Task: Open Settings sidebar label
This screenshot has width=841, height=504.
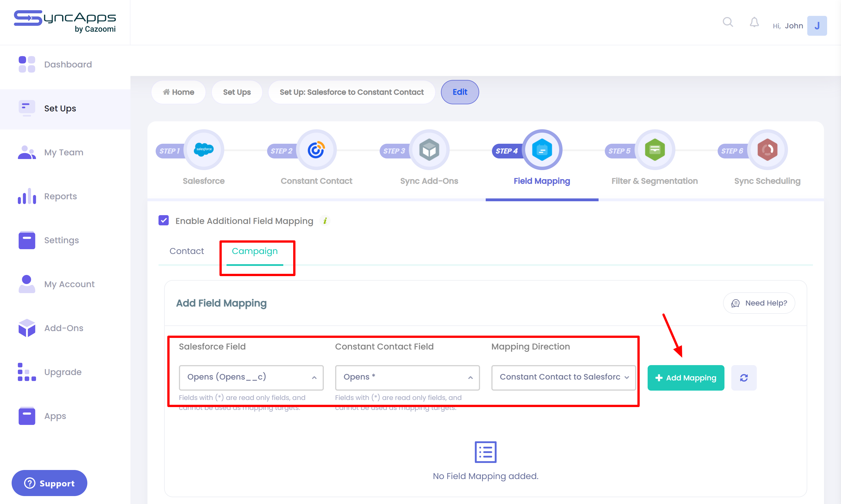Action: [x=62, y=240]
